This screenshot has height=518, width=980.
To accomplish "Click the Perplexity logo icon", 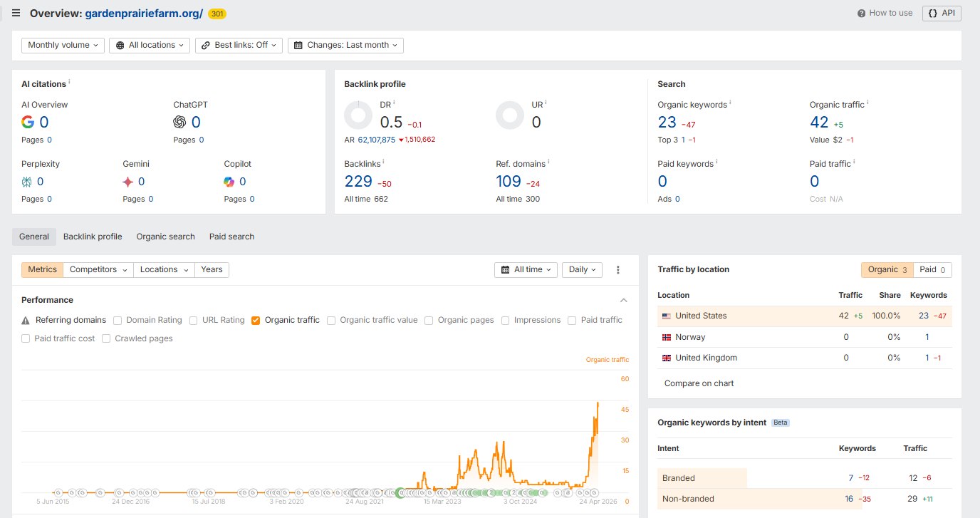I will tap(27, 182).
